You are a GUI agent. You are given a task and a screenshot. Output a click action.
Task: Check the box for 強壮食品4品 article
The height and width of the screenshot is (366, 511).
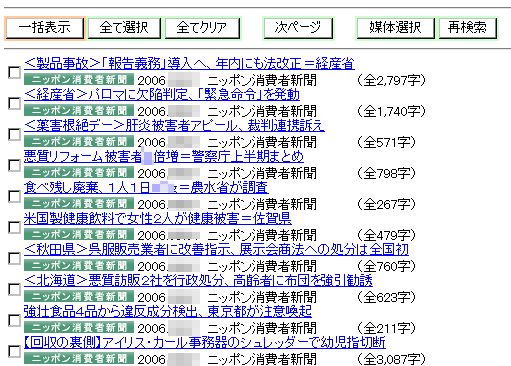[14, 320]
